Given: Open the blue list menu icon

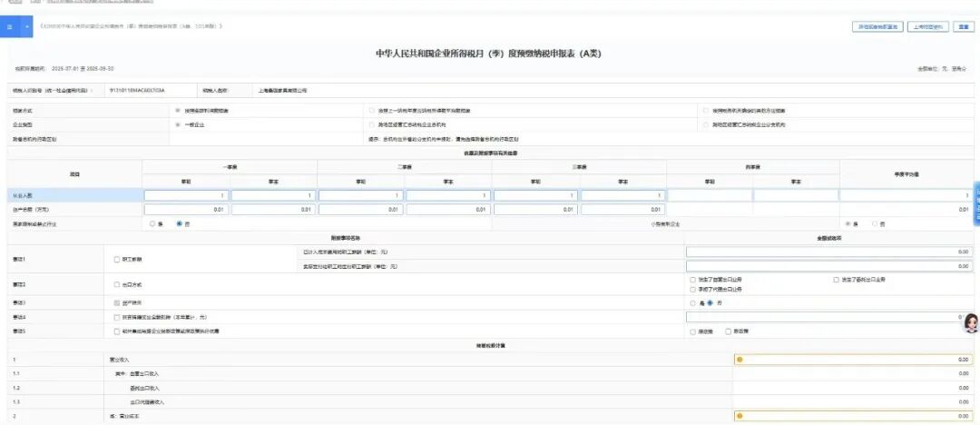Looking at the screenshot, I should click(10, 26).
